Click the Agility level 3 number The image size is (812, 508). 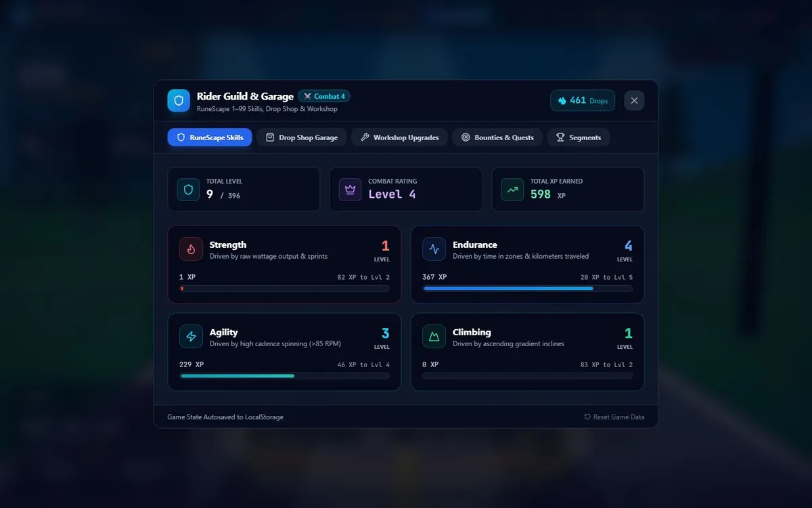386,333
